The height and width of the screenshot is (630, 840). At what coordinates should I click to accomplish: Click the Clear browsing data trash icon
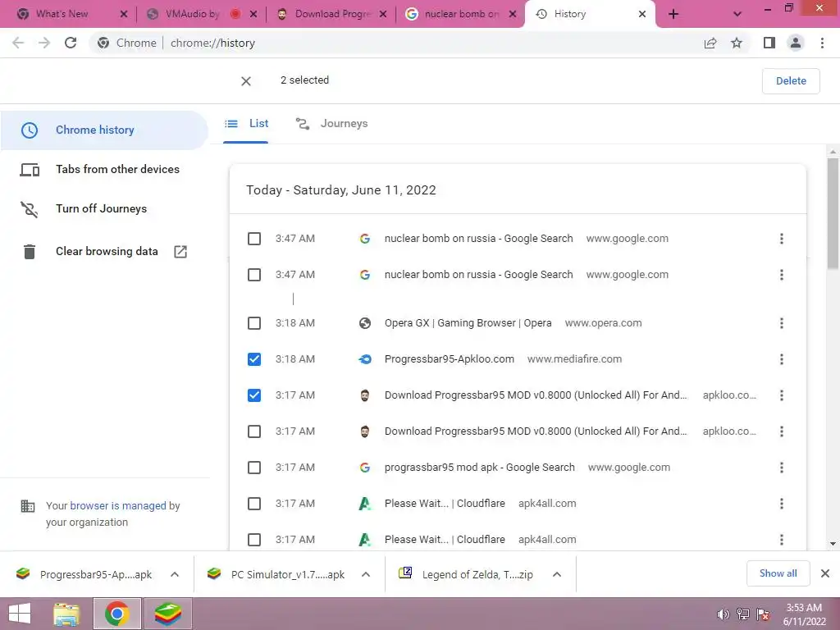coord(30,251)
